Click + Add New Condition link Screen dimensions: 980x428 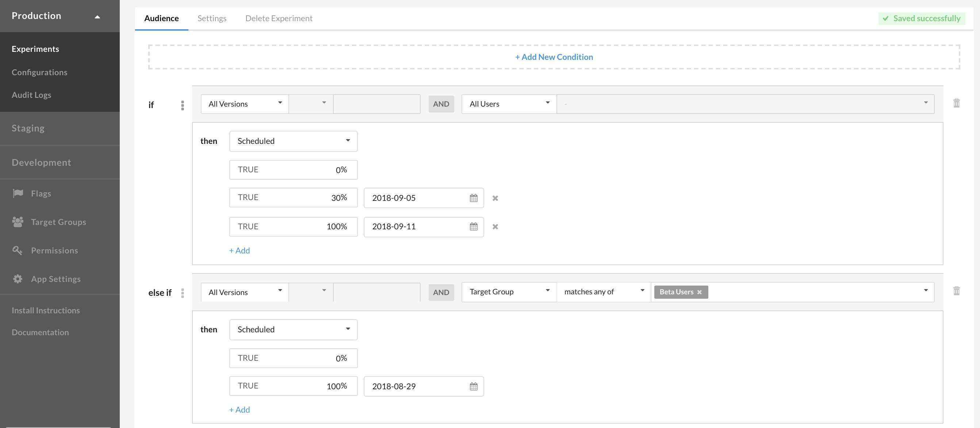click(x=554, y=57)
